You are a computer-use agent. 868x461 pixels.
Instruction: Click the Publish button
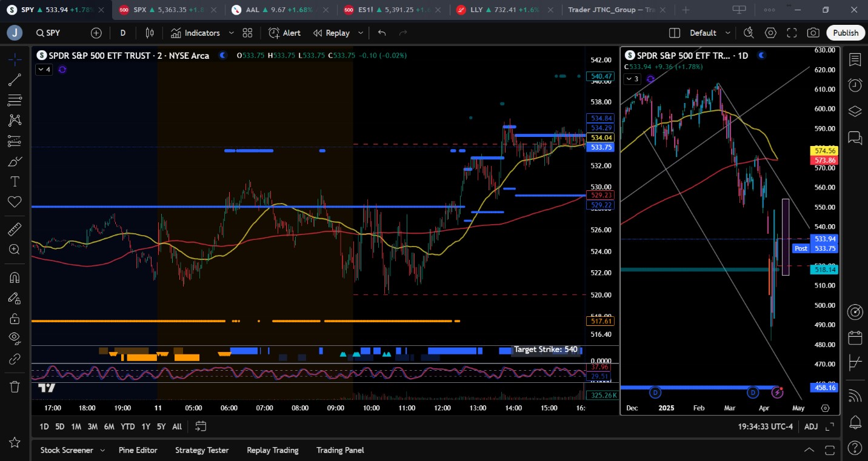[x=845, y=33]
